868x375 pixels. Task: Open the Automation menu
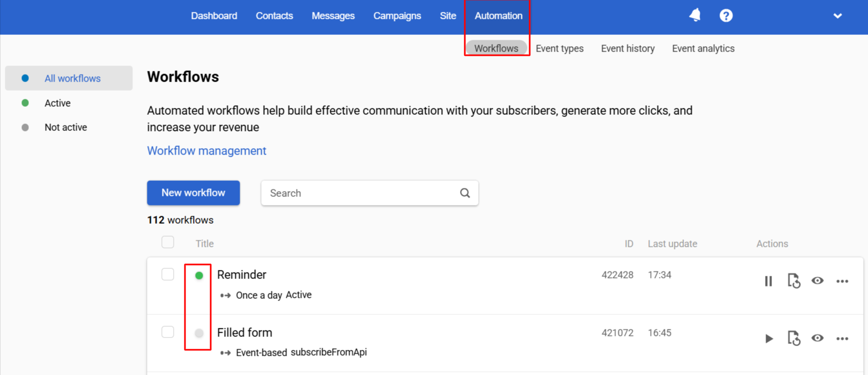point(498,16)
